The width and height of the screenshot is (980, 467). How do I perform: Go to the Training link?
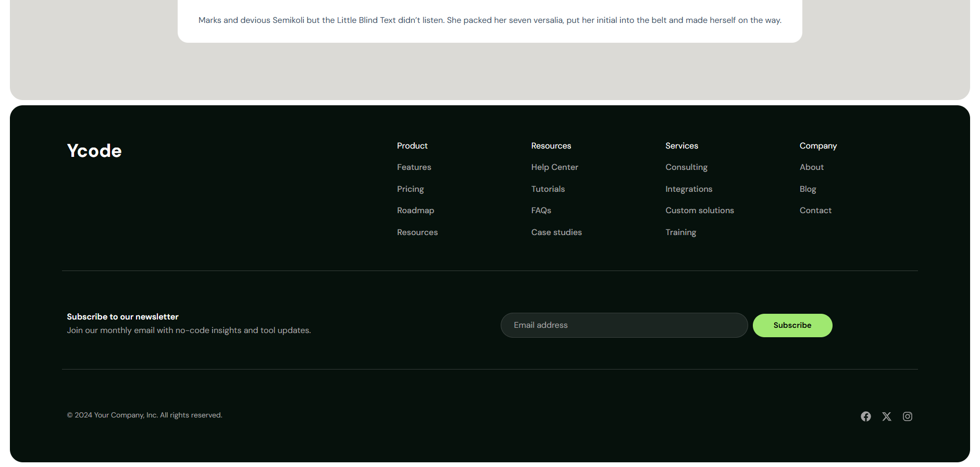pyautogui.click(x=680, y=232)
